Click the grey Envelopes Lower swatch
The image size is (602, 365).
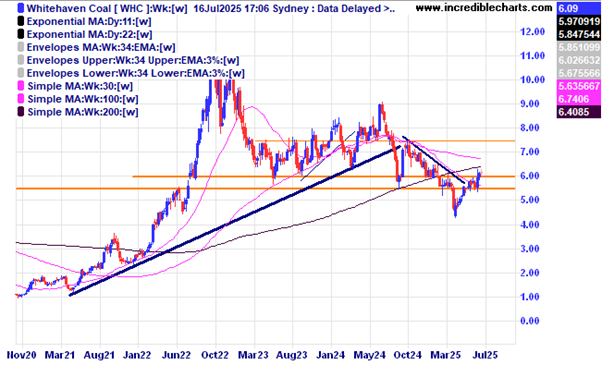click(21, 73)
